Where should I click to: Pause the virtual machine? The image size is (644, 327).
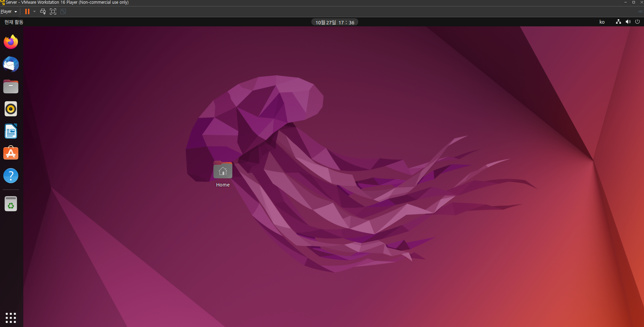pos(27,11)
